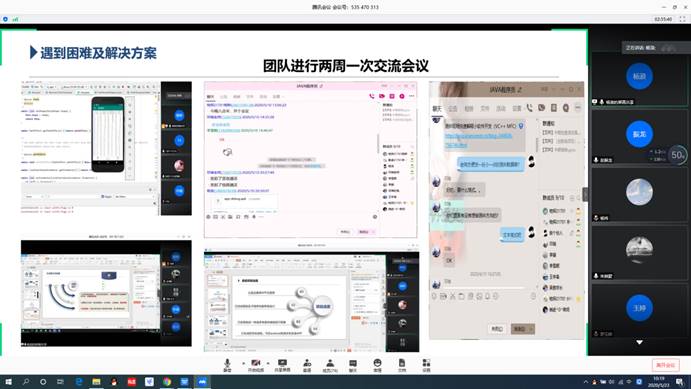Open Chrome from the taskbar

[167, 382]
